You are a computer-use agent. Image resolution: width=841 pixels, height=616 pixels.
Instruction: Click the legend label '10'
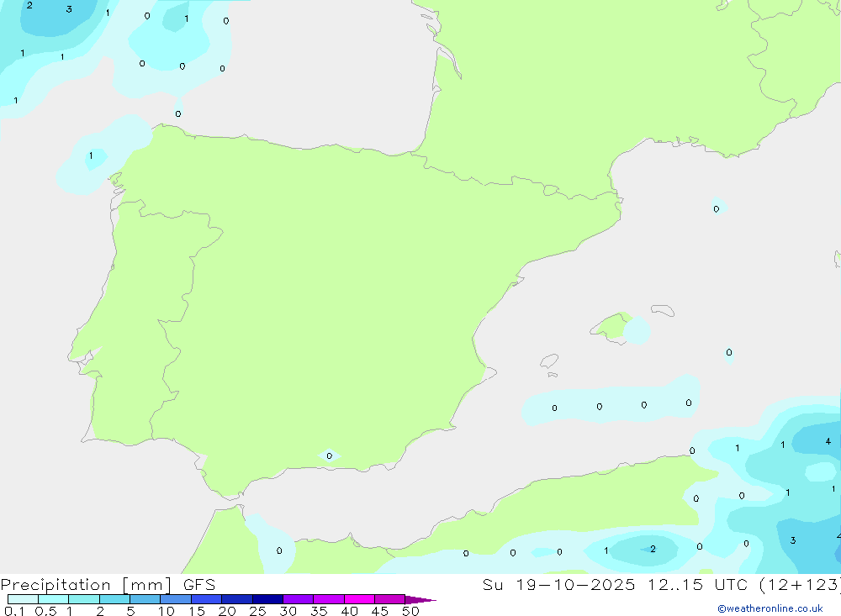[167, 611]
